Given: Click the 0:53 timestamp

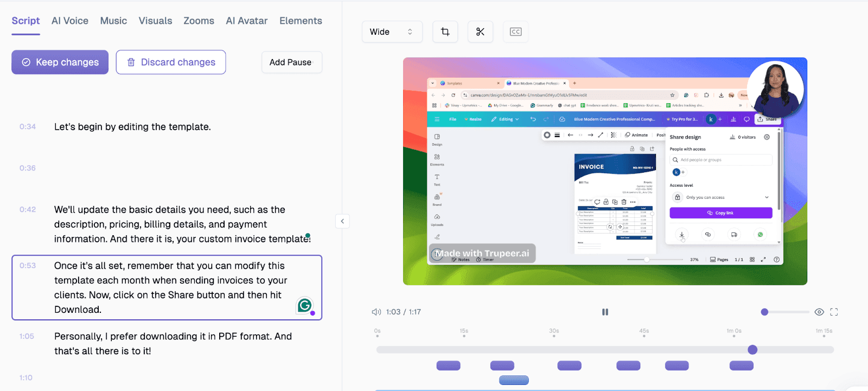Looking at the screenshot, I should (x=28, y=266).
